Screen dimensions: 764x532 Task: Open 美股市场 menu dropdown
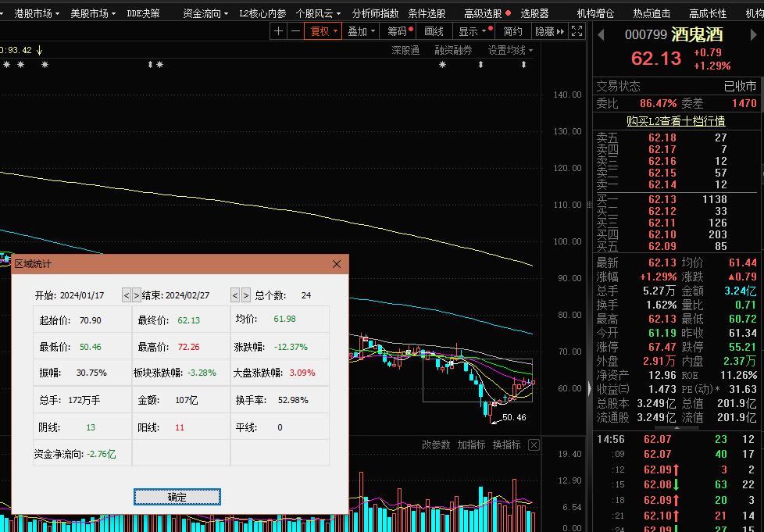point(93,13)
